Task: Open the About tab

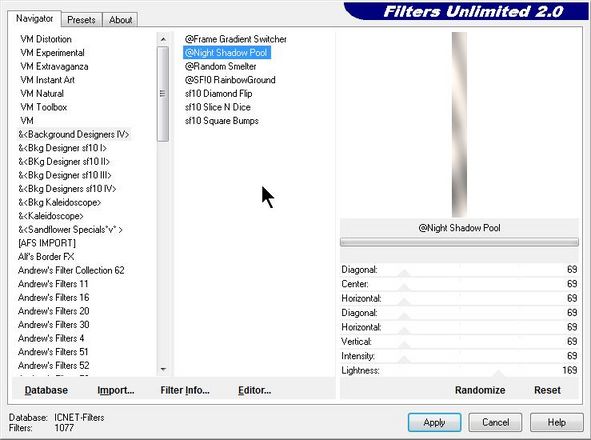Action: pyautogui.click(x=120, y=20)
